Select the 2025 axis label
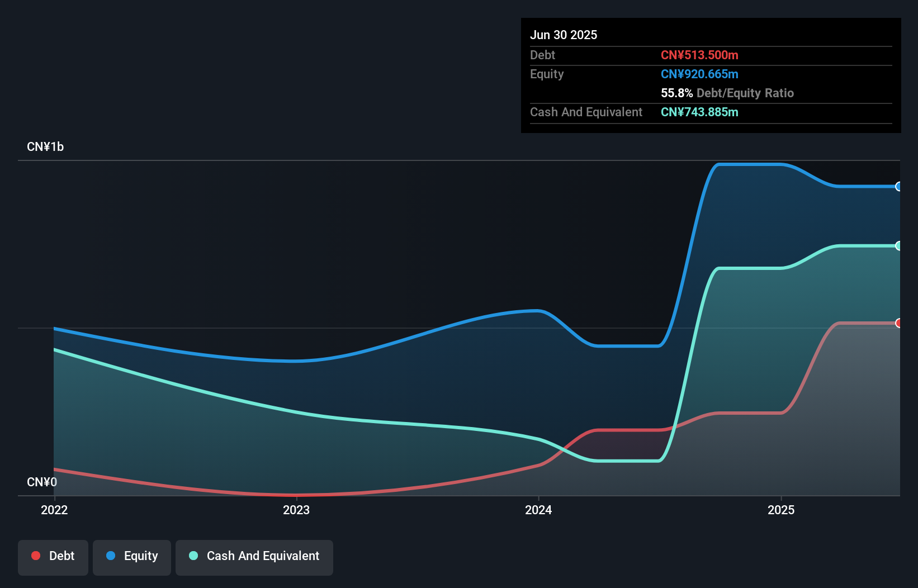 tap(782, 510)
